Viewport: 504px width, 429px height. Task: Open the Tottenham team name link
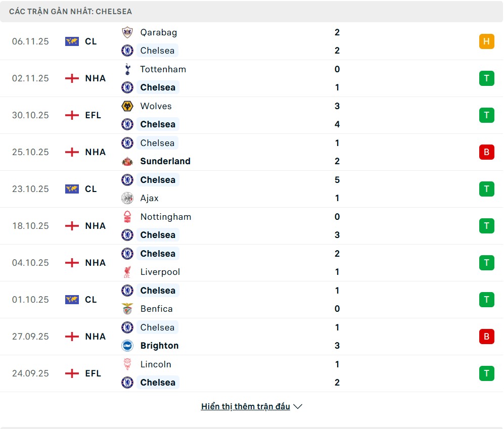pyautogui.click(x=163, y=69)
